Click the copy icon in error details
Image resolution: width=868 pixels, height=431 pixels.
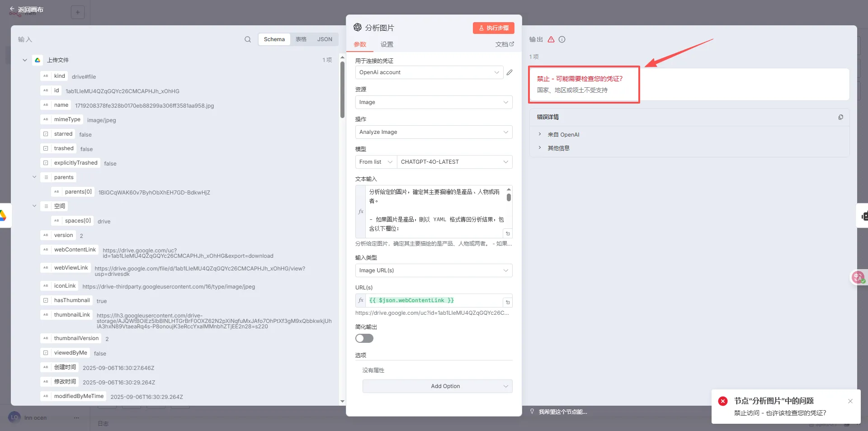pyautogui.click(x=840, y=117)
